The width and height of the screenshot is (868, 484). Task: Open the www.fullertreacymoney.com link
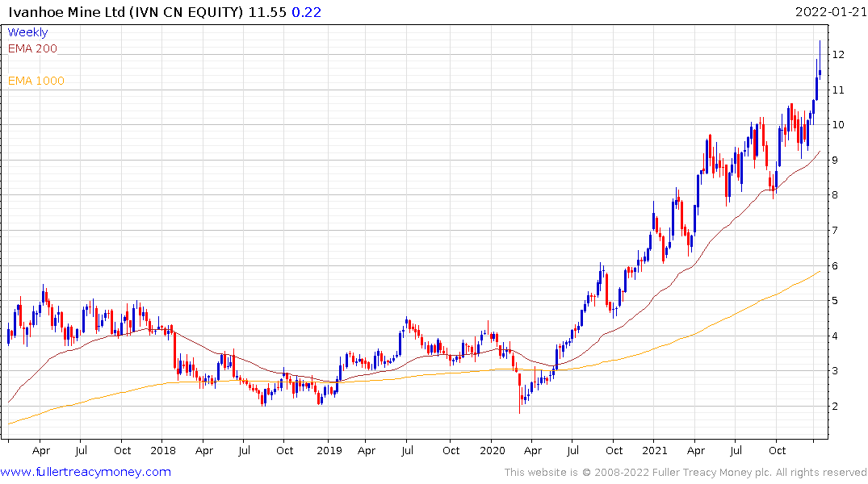[86, 472]
